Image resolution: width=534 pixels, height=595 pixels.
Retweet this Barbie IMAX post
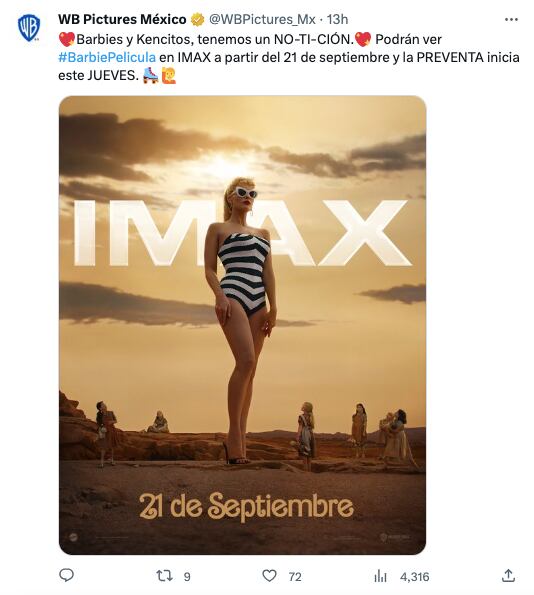164,576
